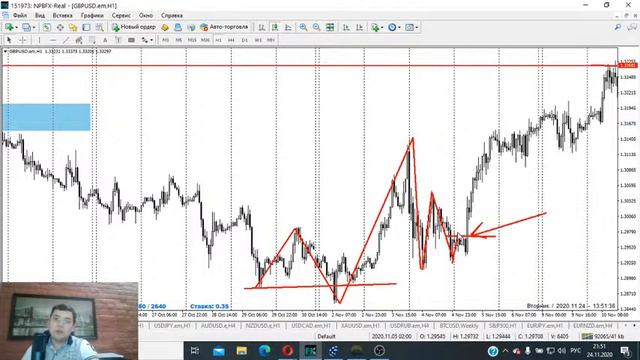Open the Файл menu
Screen dimensions: 640x360
20,16
